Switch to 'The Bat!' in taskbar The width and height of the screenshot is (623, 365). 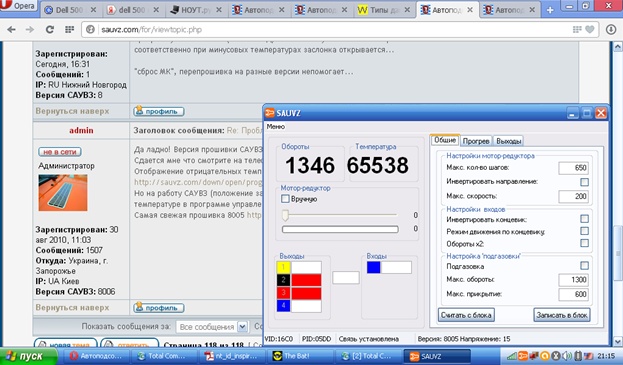click(x=300, y=356)
